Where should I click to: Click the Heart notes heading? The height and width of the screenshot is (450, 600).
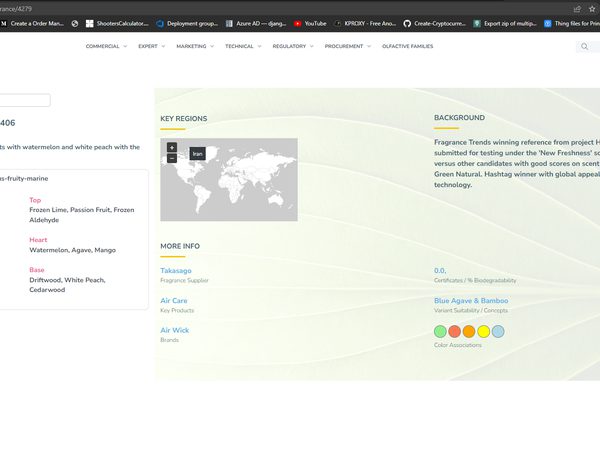pos(38,240)
